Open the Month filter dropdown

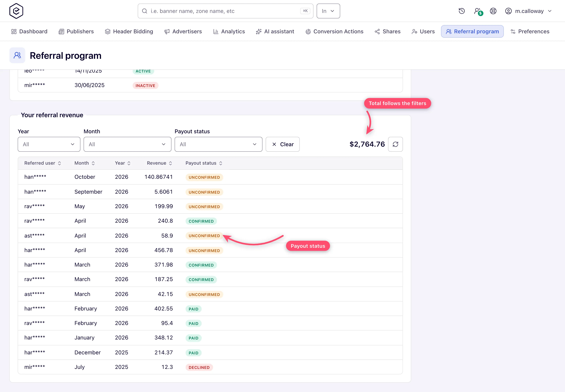tap(127, 144)
